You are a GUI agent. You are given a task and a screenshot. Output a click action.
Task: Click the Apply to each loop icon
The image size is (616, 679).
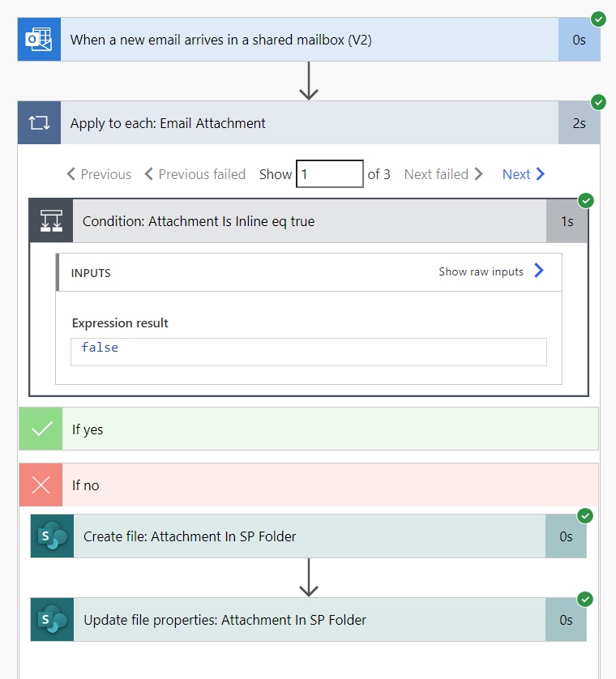(38, 124)
